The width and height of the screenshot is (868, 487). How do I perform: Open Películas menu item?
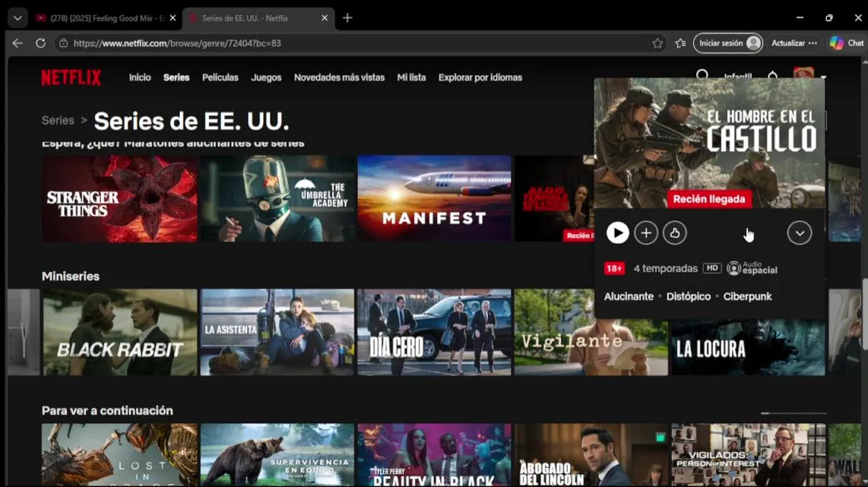[x=220, y=78]
